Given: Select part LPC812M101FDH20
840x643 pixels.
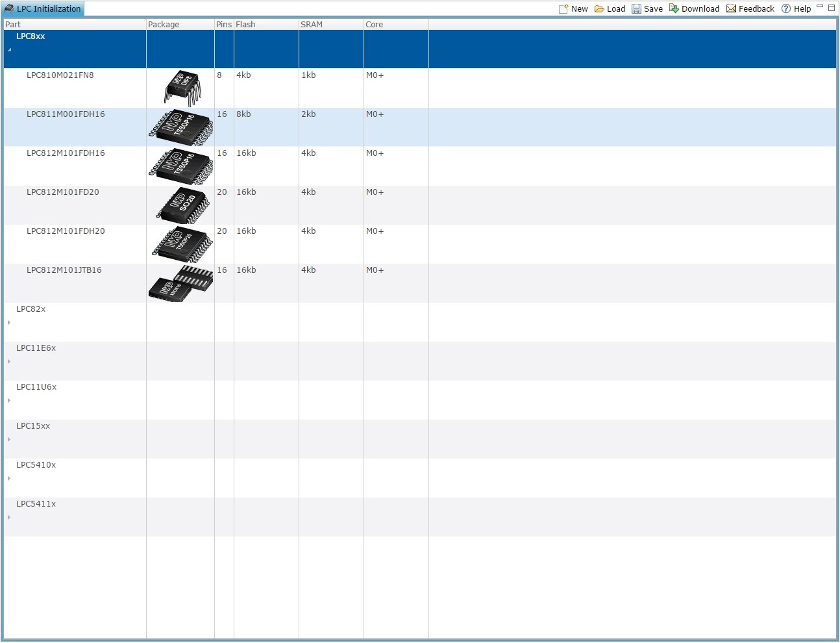Looking at the screenshot, I should (66, 231).
